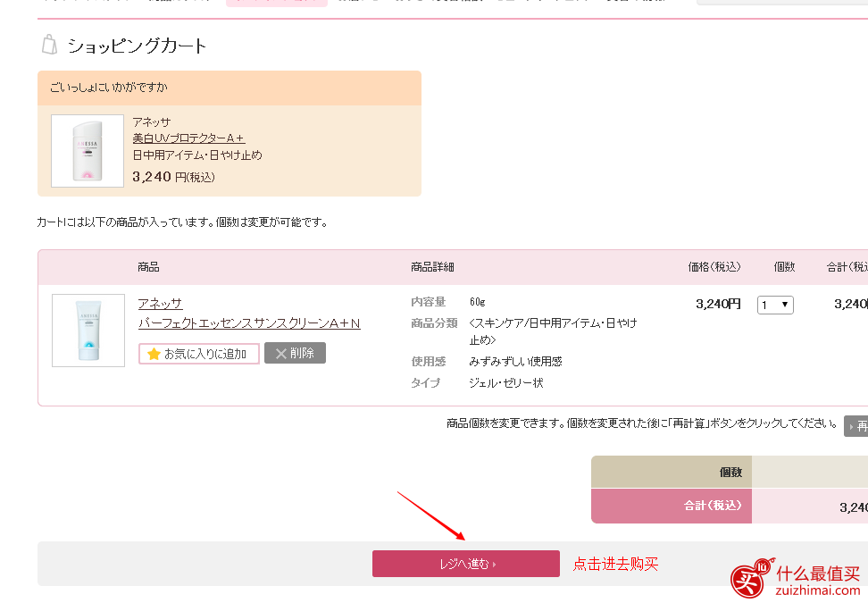Click the 商品詳細 column header
This screenshot has width=868, height=603.
[x=432, y=267]
